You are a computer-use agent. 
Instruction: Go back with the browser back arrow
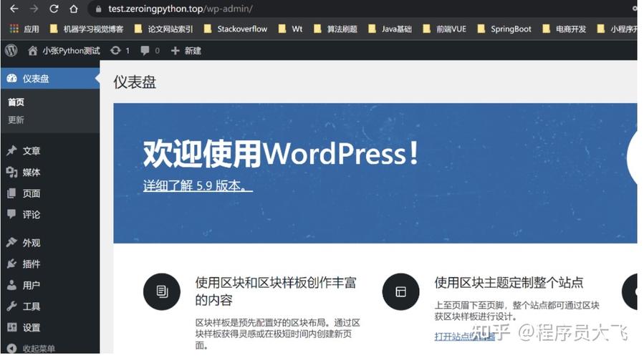14,9
